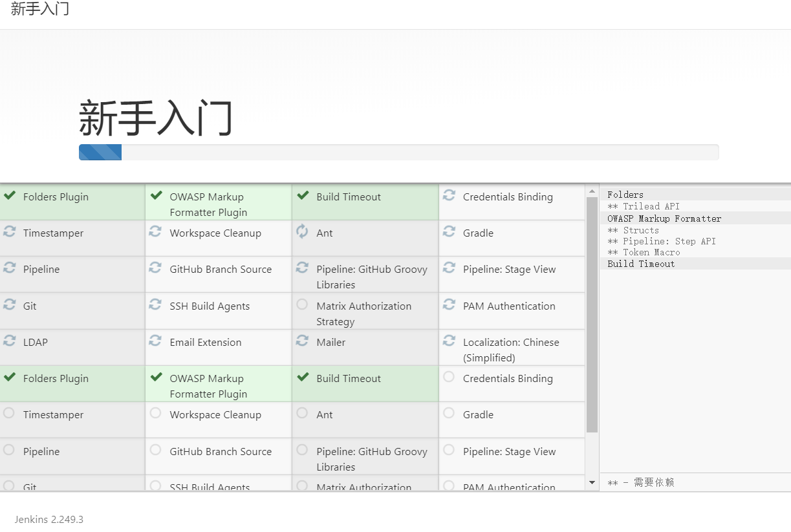Click the empty pending circle beside Credentials Binding
Viewport: 791px width, 532px height.
449,377
